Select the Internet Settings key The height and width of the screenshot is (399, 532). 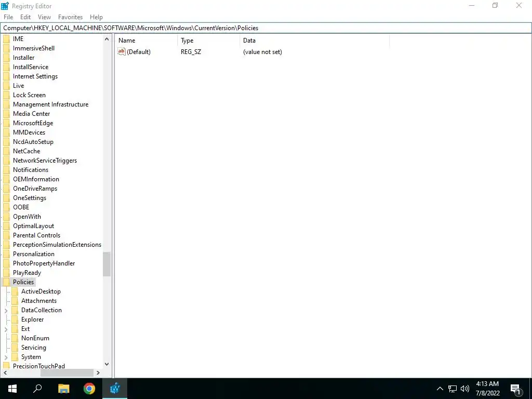[35, 76]
